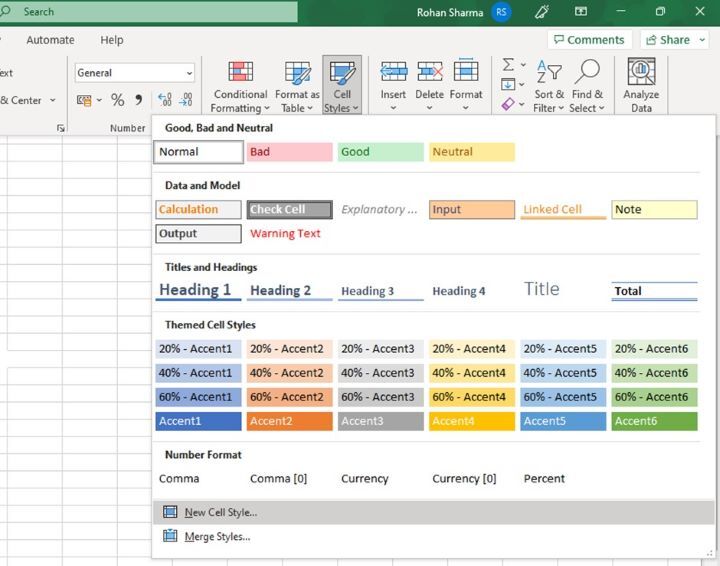Click the Insert cells icon
Image resolution: width=720 pixels, height=566 pixels.
point(394,72)
